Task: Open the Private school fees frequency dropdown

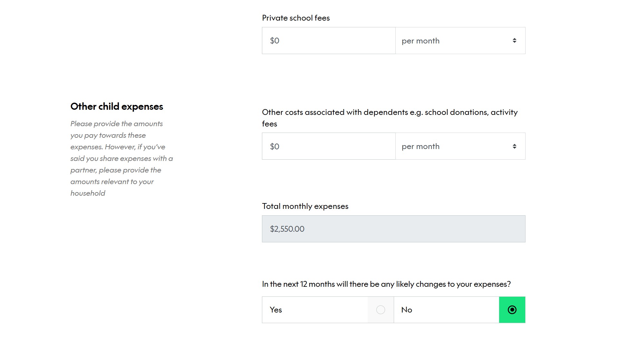Action: pyautogui.click(x=460, y=41)
